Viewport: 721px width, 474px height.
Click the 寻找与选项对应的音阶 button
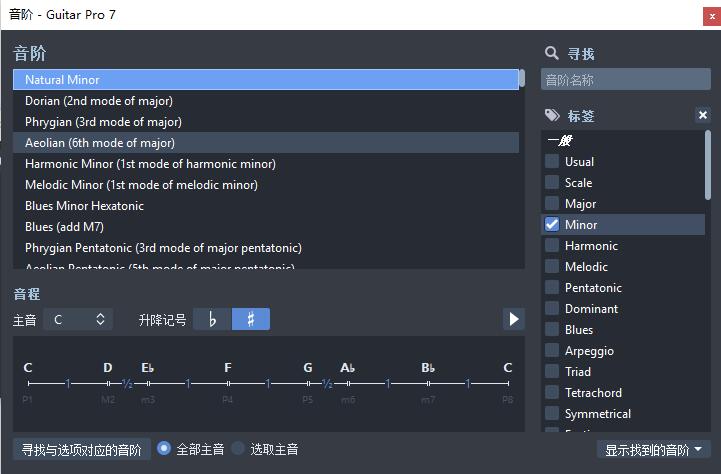click(x=81, y=449)
